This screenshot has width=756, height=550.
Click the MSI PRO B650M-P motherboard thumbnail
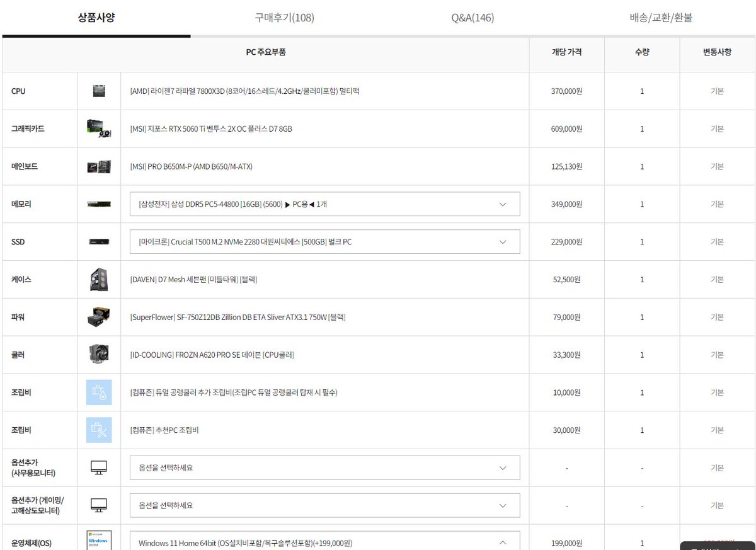click(99, 166)
